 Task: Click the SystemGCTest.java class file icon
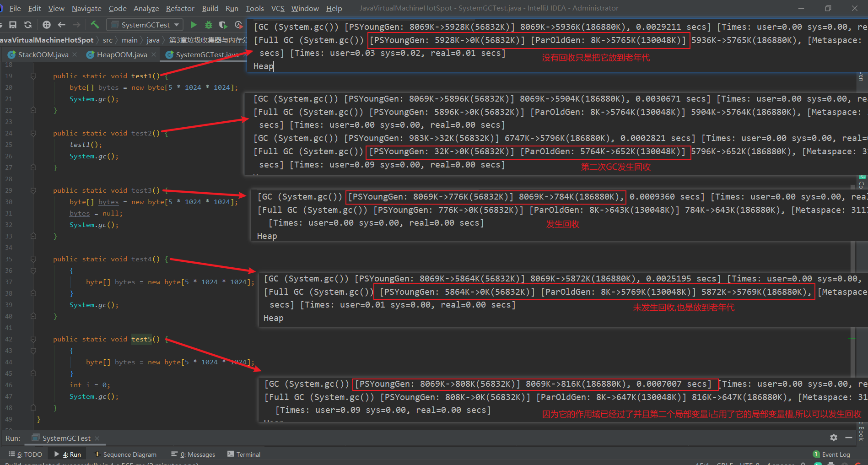(169, 54)
